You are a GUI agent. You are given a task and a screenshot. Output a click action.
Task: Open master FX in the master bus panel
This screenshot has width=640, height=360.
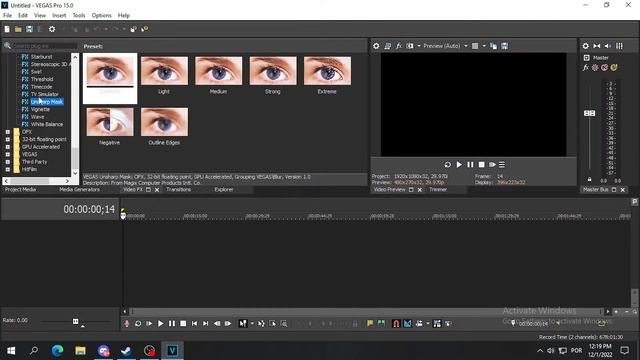tap(586, 68)
